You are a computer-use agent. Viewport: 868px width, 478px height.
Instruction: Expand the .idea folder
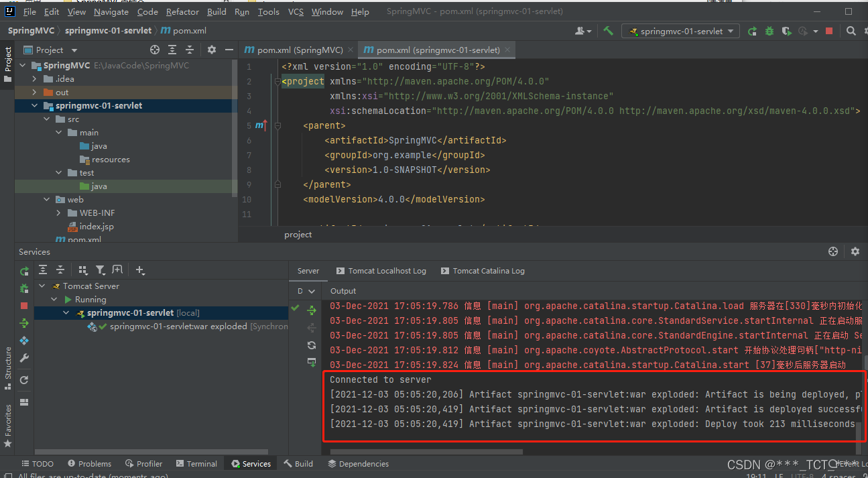(35, 79)
